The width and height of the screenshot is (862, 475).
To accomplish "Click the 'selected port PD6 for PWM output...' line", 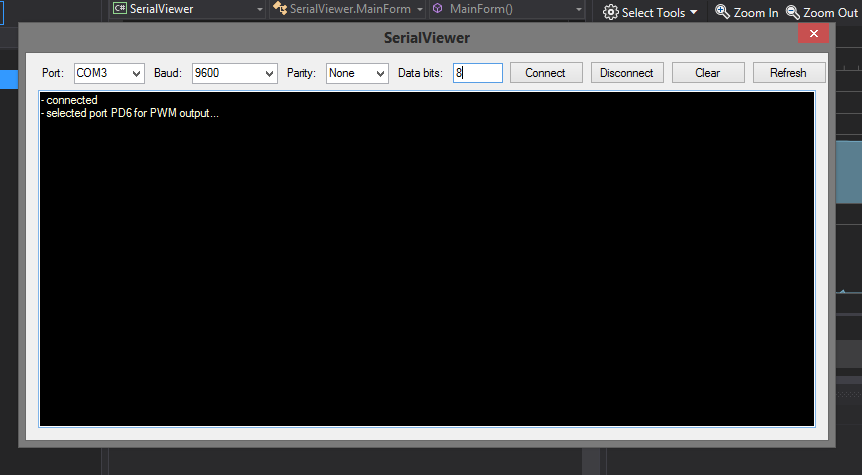I will 132,113.
